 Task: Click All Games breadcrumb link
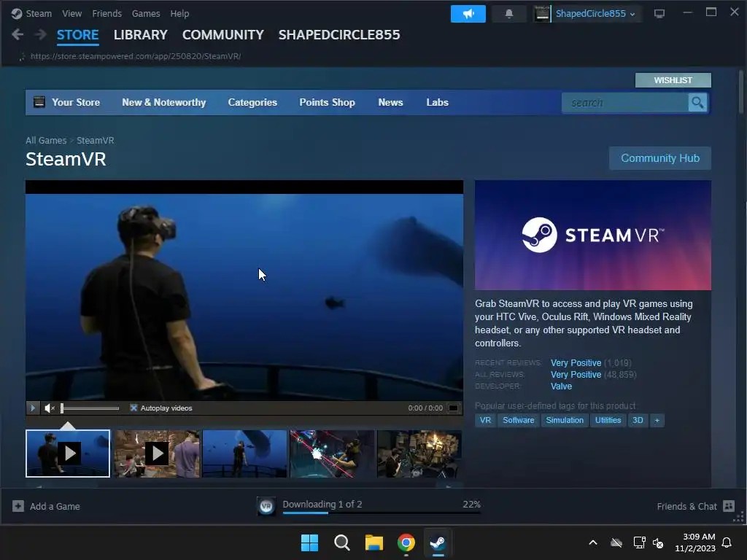pos(46,141)
